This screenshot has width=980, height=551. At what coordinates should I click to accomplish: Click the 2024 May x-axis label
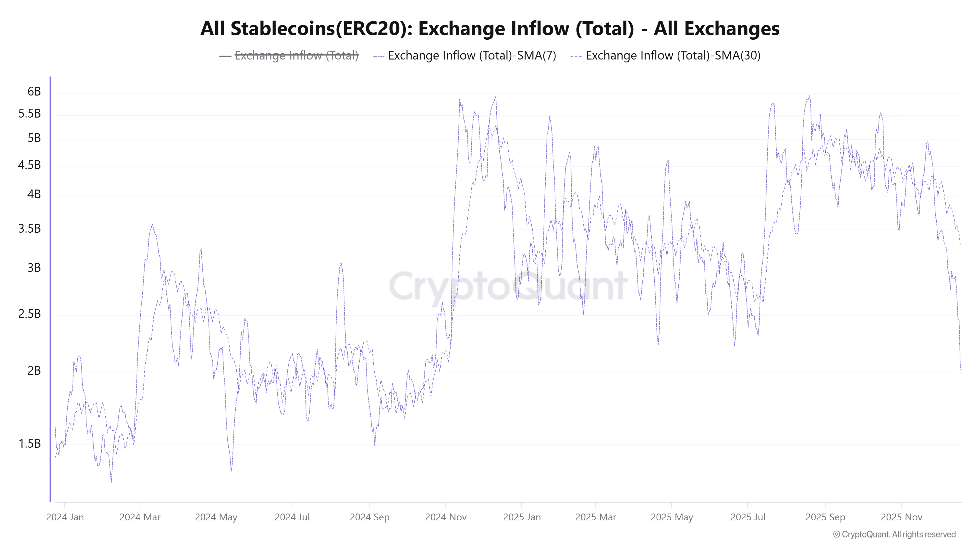216,517
